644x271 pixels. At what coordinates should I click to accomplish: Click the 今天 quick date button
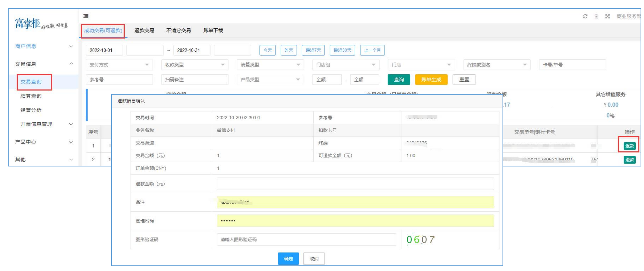click(x=267, y=50)
